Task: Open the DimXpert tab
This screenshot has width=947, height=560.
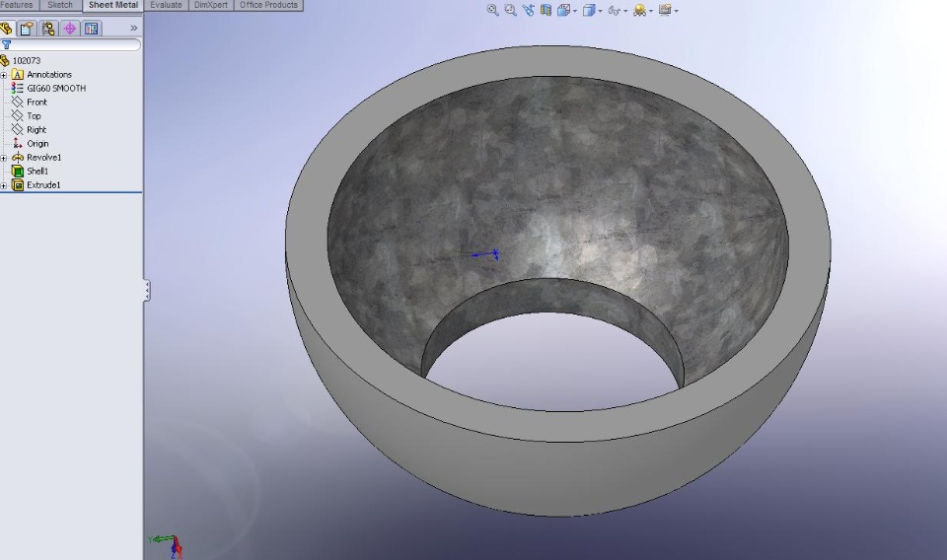Action: click(211, 5)
